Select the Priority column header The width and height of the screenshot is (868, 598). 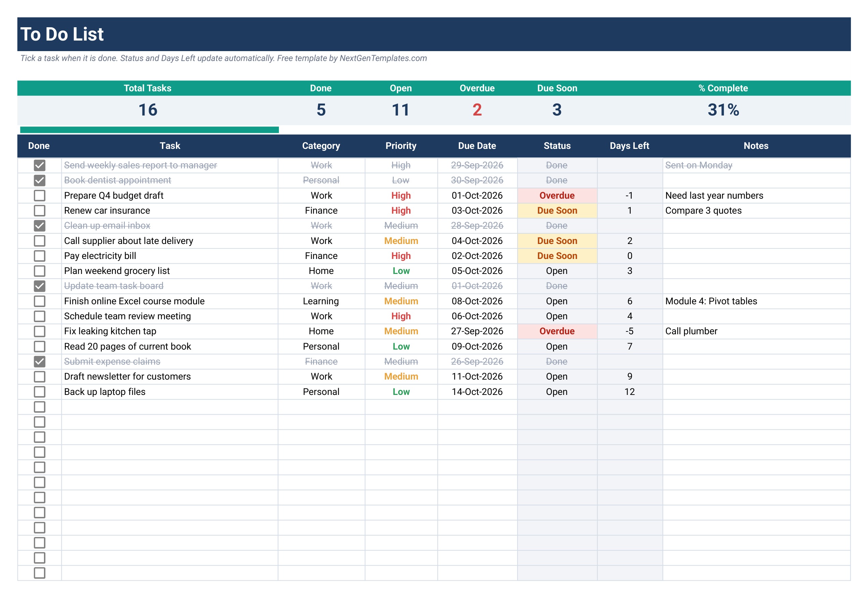click(x=401, y=146)
